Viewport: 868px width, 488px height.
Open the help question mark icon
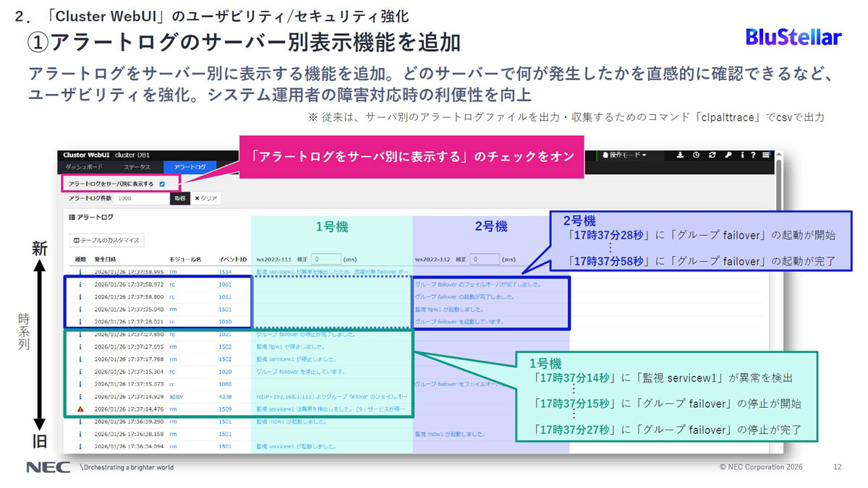(x=753, y=155)
